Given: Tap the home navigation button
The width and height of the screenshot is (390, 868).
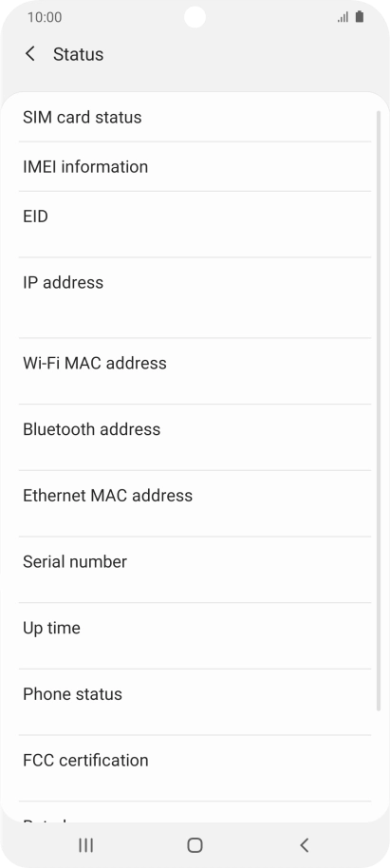Looking at the screenshot, I should [x=195, y=845].
